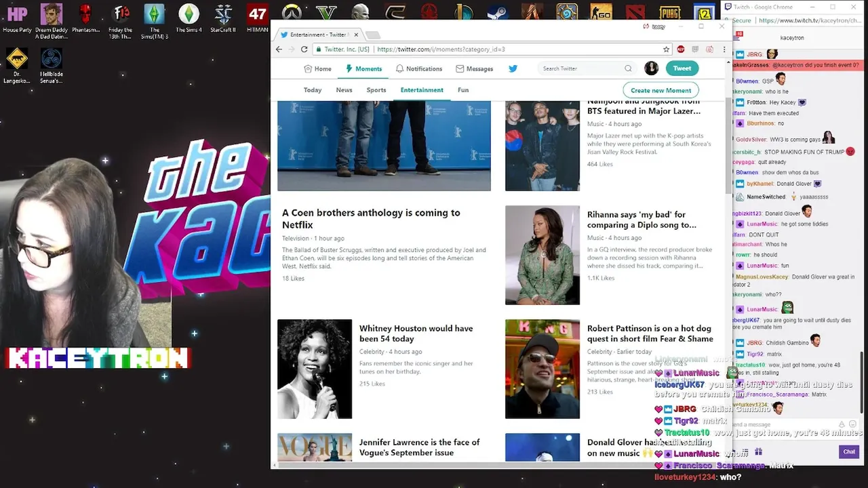Image resolution: width=868 pixels, height=488 pixels.
Task: Open the Adblock Plus extension icon
Action: point(681,49)
